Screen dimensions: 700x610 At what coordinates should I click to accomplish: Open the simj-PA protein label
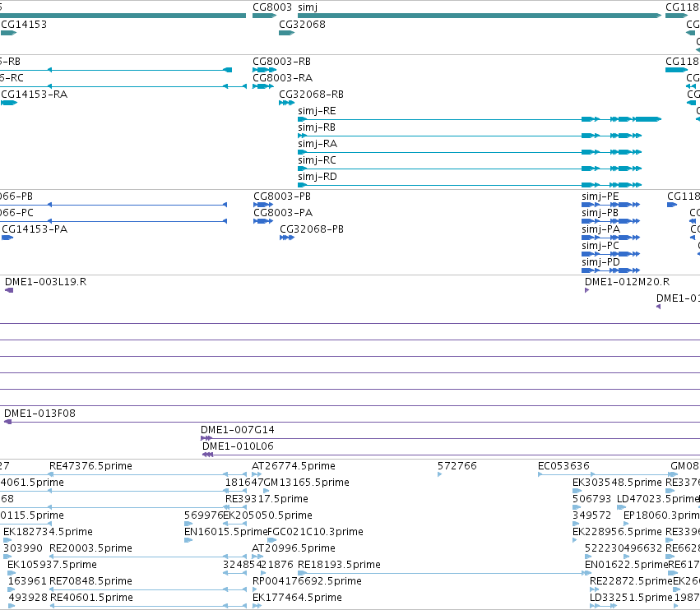(x=601, y=230)
